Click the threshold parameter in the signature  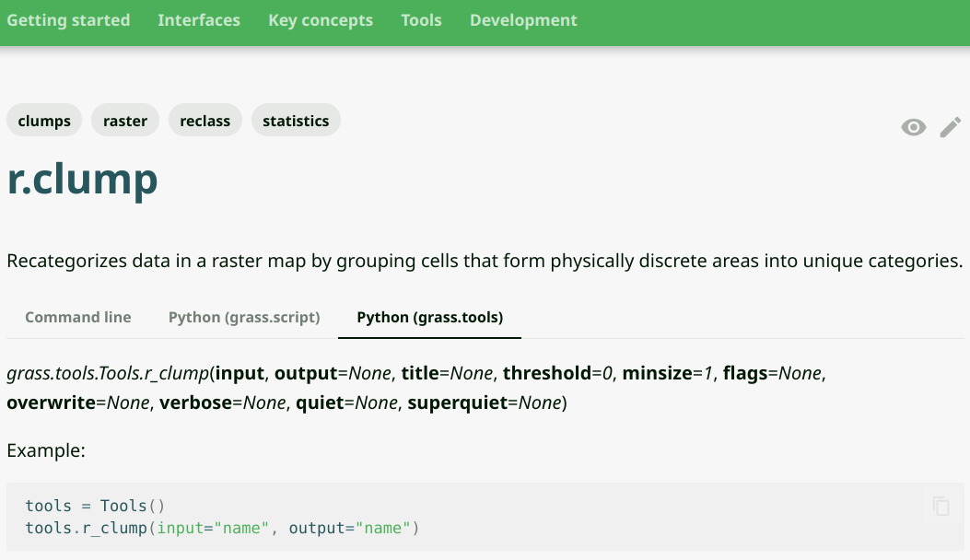tap(545, 373)
